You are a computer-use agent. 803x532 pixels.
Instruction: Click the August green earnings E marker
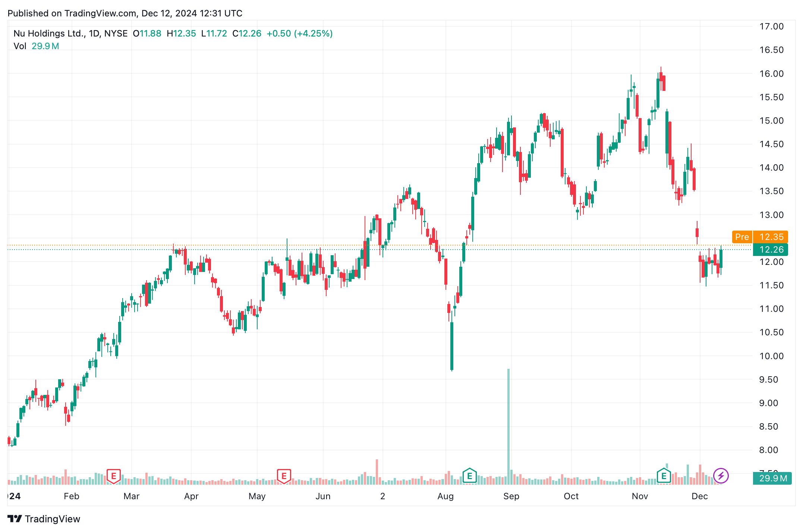(x=470, y=476)
